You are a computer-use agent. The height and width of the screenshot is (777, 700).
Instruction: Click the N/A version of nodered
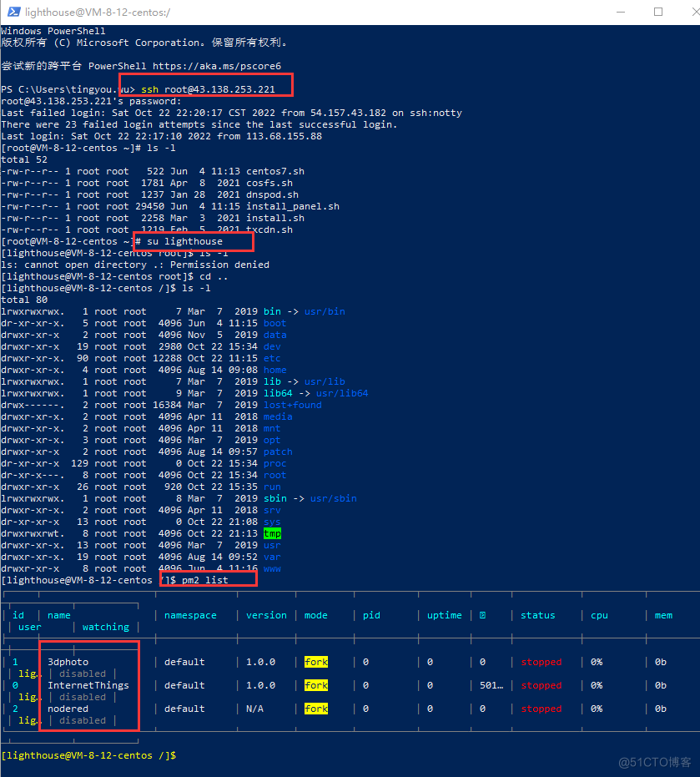(x=254, y=709)
